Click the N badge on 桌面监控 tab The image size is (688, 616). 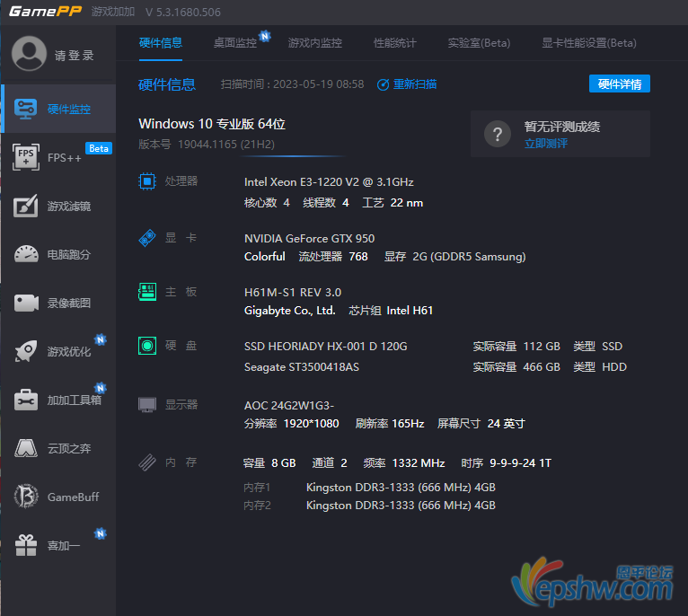(265, 36)
